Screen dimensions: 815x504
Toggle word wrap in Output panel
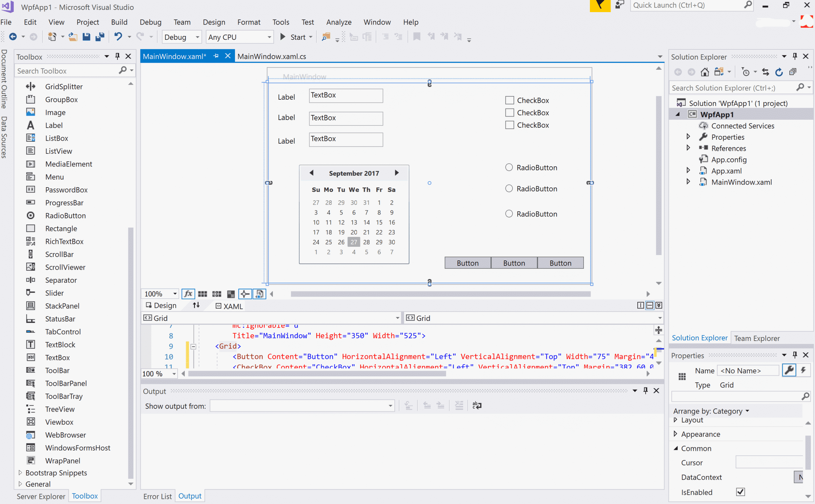477,405
